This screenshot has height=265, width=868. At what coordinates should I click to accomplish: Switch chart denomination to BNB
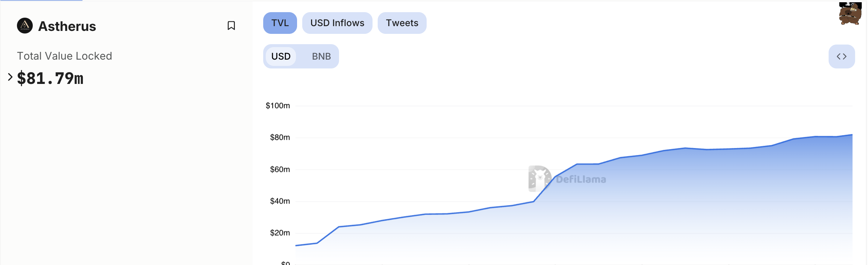321,56
